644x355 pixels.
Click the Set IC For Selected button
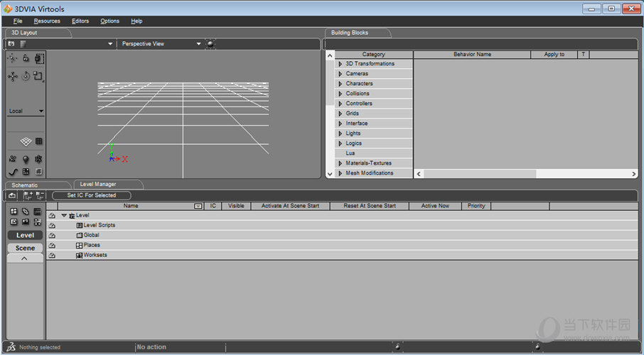(x=92, y=195)
